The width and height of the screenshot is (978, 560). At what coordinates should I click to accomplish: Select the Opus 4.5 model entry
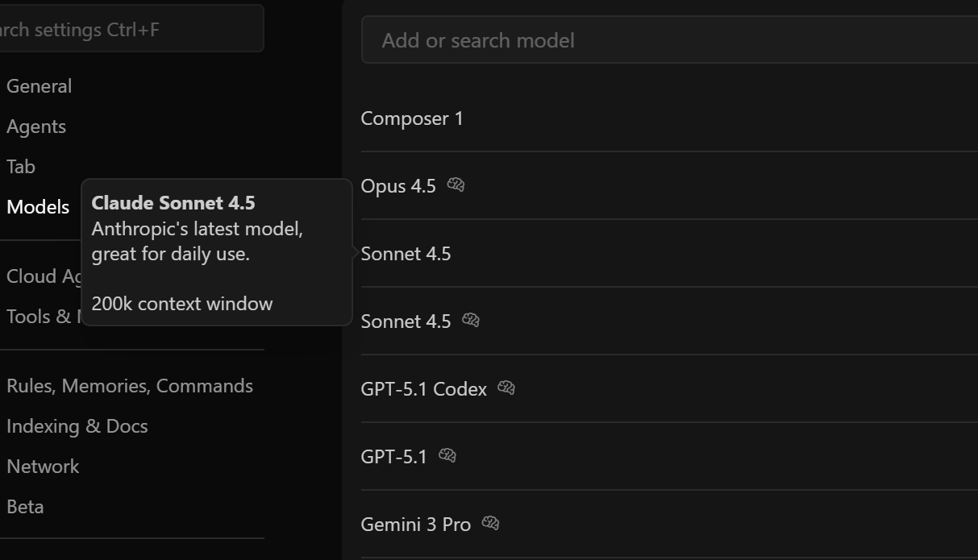[x=669, y=186]
